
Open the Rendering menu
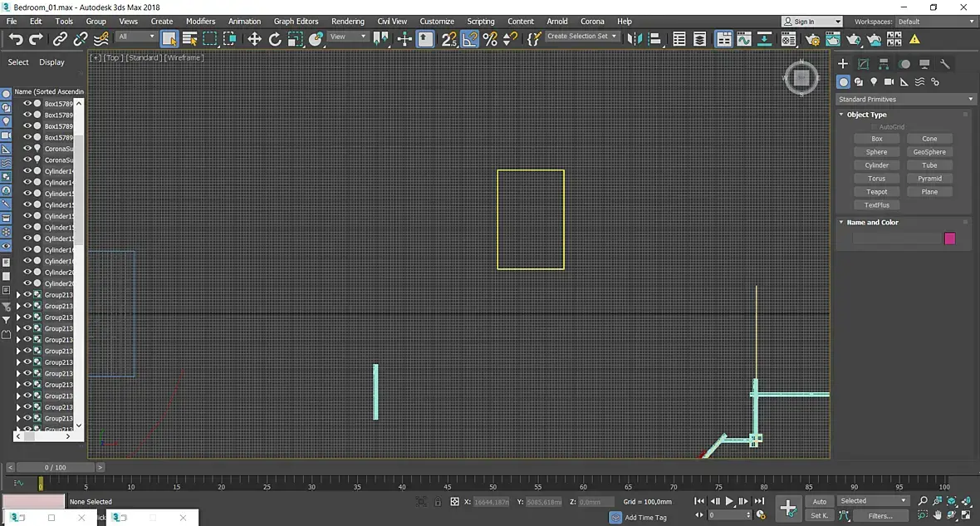pyautogui.click(x=347, y=22)
